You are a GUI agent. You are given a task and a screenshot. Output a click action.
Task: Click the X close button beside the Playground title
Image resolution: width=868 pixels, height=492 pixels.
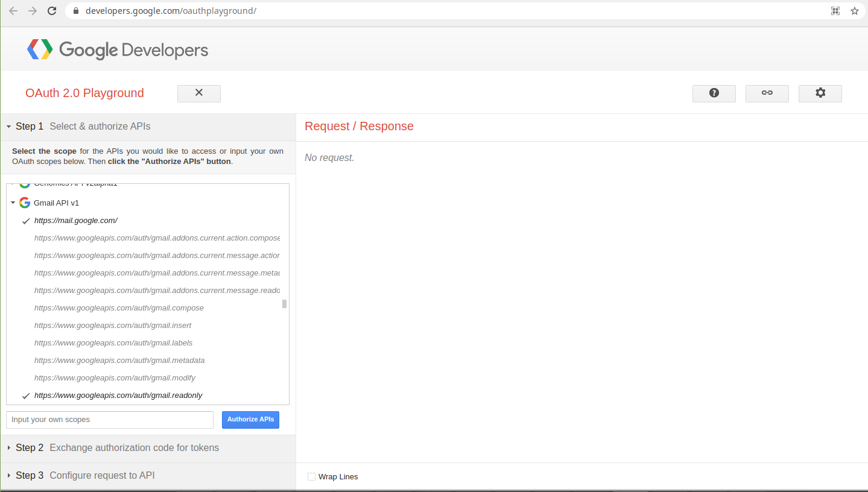(x=199, y=93)
